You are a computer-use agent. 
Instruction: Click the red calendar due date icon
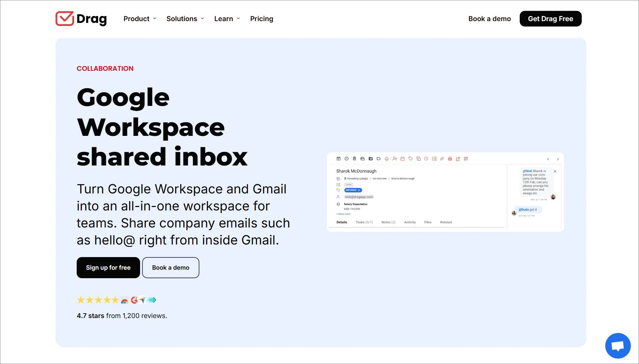pos(402,159)
